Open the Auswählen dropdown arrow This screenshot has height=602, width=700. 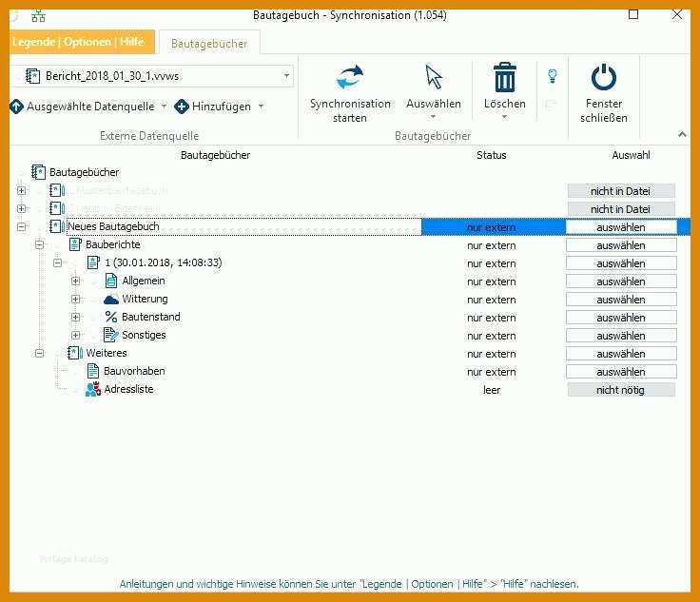tap(433, 117)
